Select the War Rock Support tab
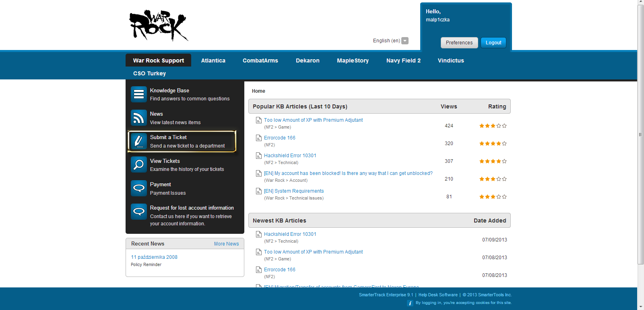Image resolution: width=644 pixels, height=310 pixels. (159, 60)
